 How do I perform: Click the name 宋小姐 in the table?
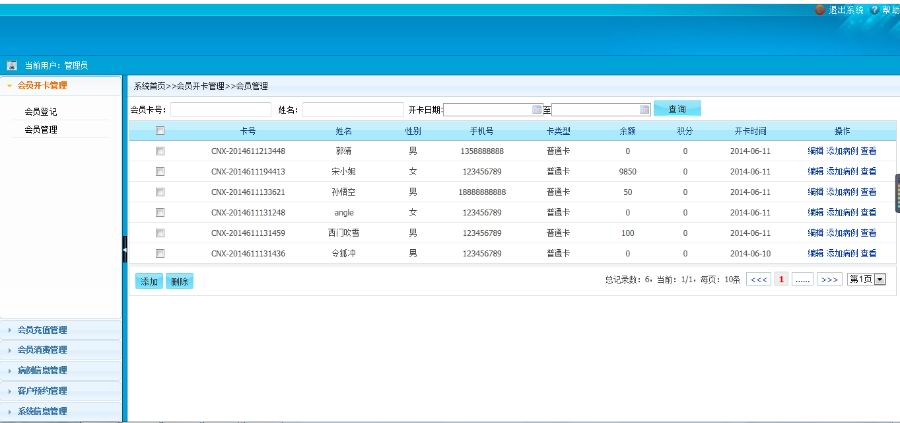coord(344,171)
